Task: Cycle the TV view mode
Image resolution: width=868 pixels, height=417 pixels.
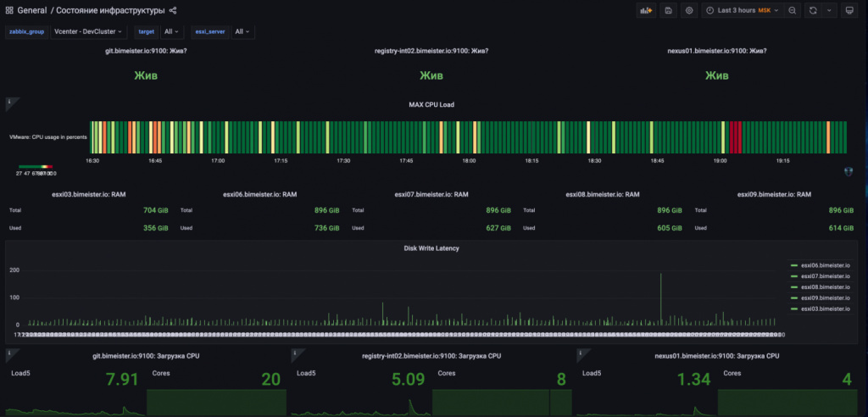Action: point(849,10)
